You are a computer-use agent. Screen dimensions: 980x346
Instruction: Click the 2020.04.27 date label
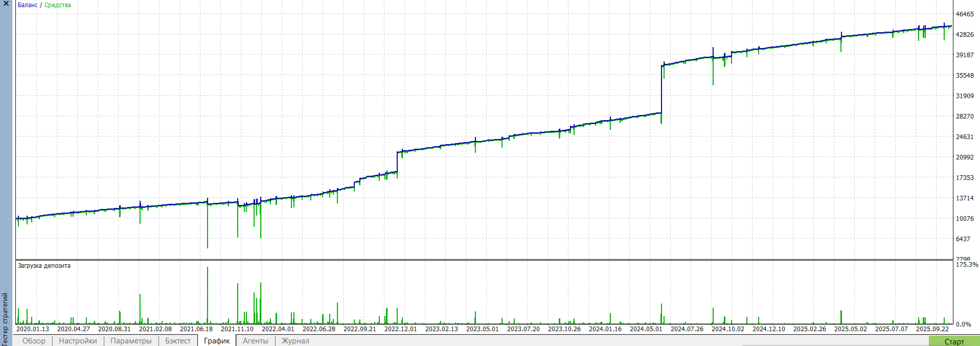click(x=74, y=329)
